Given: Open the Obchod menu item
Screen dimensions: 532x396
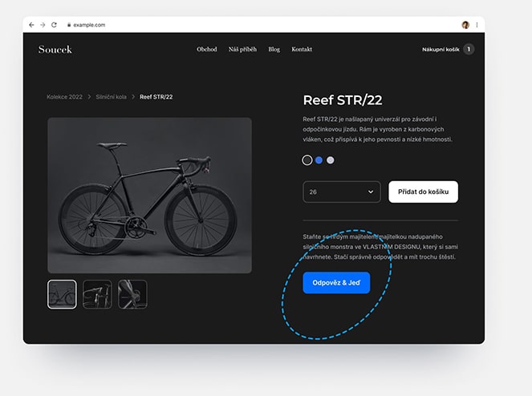Looking at the screenshot, I should [207, 49].
